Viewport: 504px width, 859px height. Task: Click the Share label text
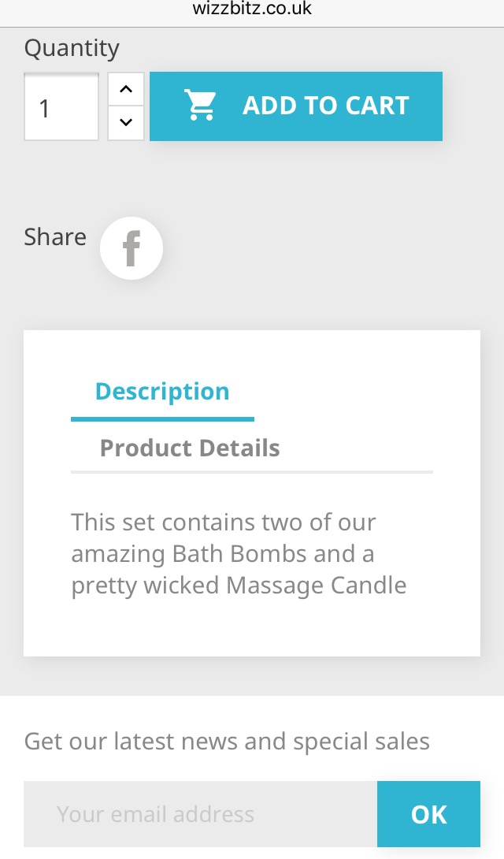[x=55, y=236]
